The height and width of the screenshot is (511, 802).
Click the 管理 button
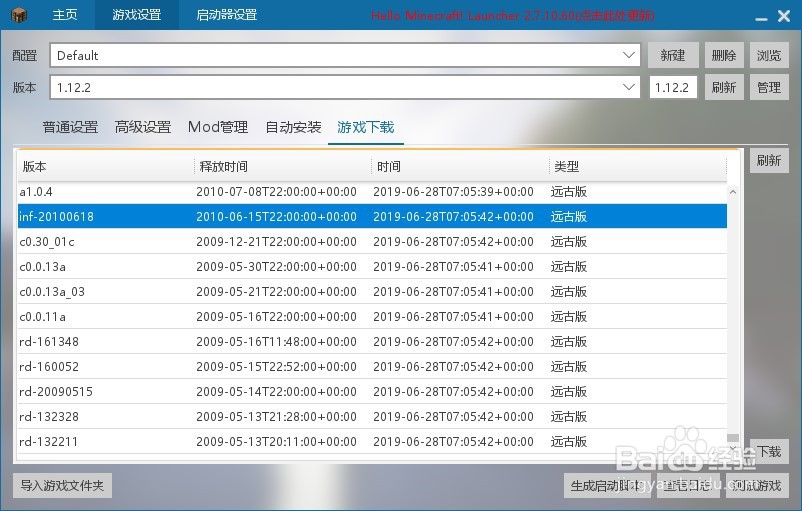[769, 87]
